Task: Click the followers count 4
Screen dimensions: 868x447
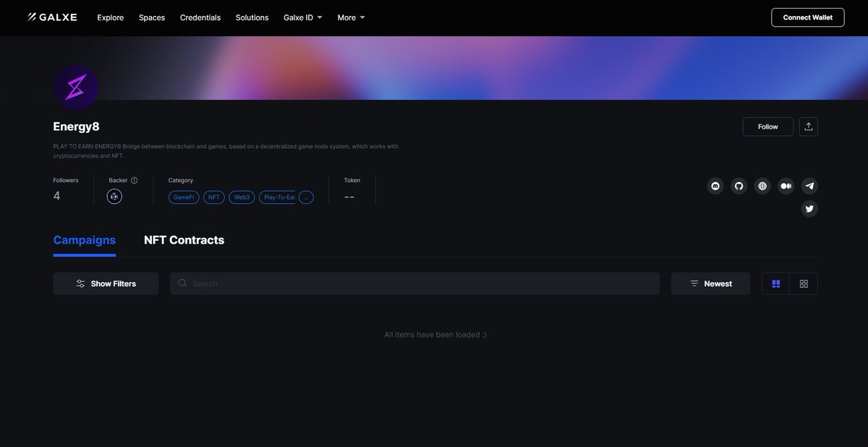Action: click(57, 196)
